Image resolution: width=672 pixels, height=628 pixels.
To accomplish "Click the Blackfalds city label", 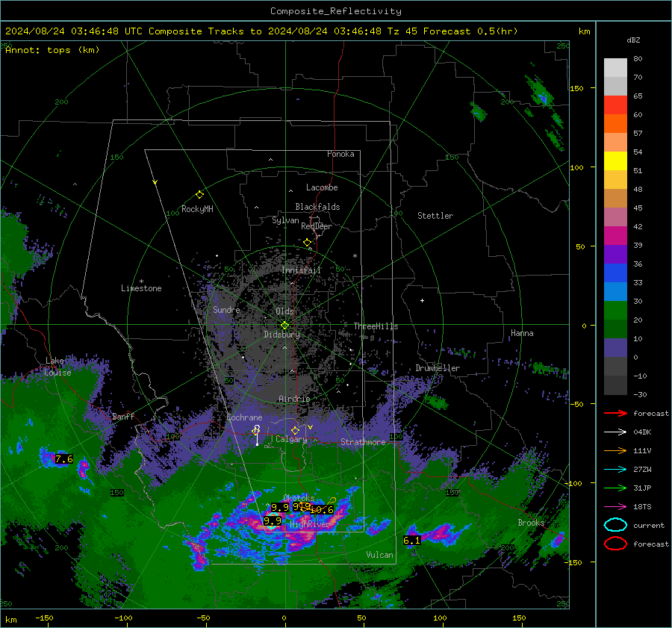I will [x=317, y=207].
